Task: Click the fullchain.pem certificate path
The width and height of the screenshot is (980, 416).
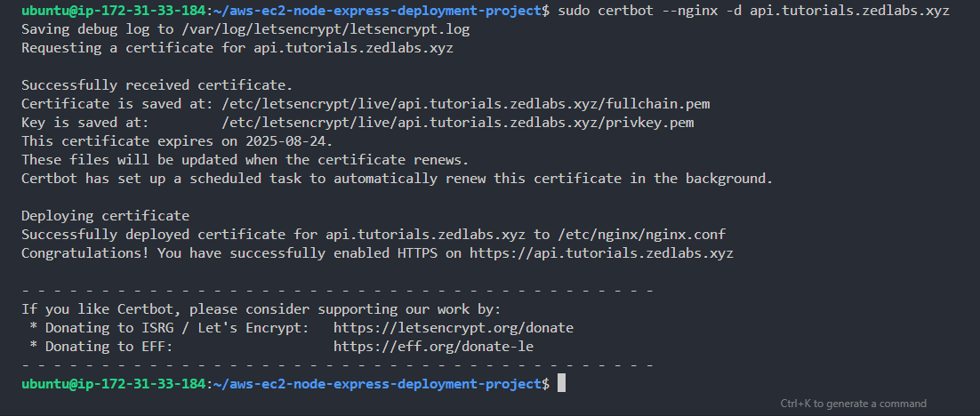Action: (466, 104)
